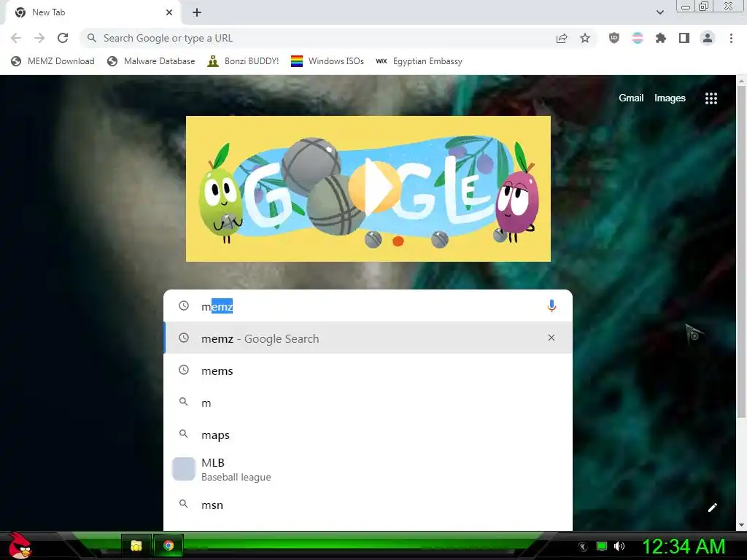The width and height of the screenshot is (747, 560).
Task: Open the Extensions puzzle piece menu
Action: (661, 38)
